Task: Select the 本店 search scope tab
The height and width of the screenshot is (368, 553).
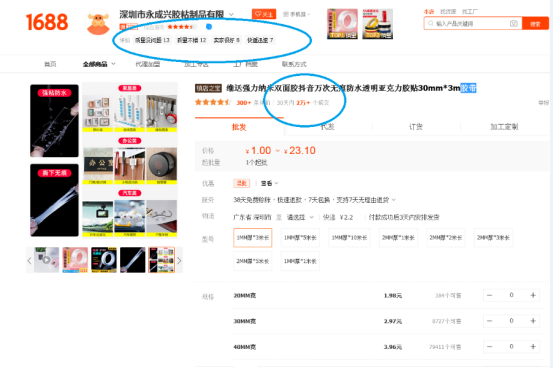Action: point(429,12)
